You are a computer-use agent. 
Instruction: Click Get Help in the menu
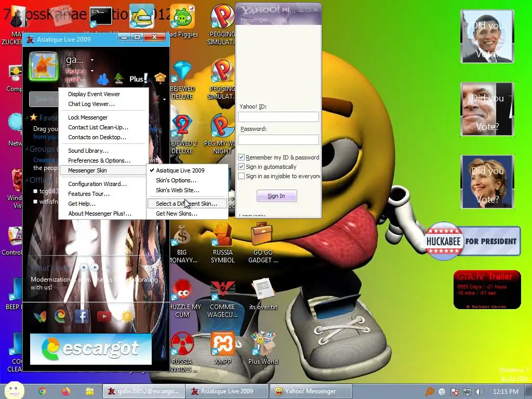tap(103, 204)
